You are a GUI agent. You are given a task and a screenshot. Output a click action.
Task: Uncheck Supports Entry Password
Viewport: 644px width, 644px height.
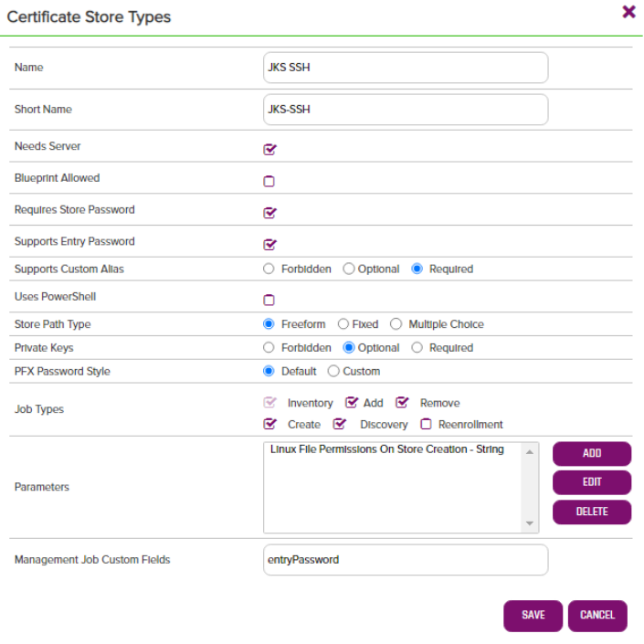[x=269, y=244]
